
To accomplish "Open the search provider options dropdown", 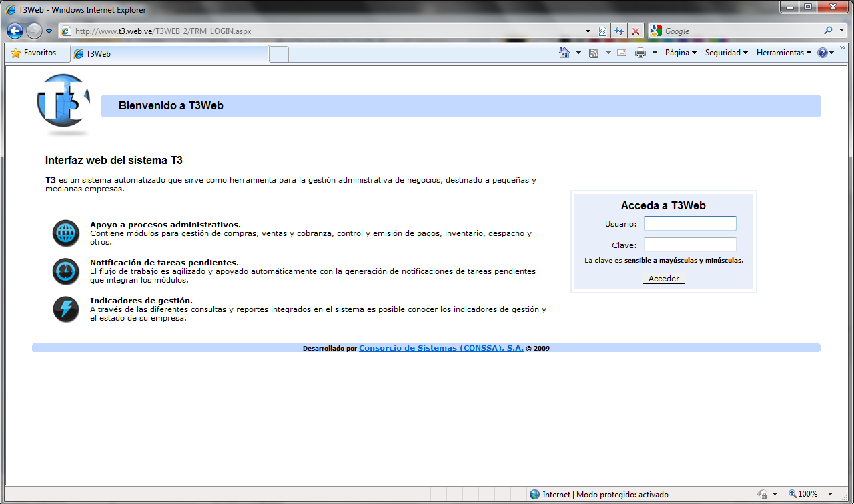I will pos(842,31).
